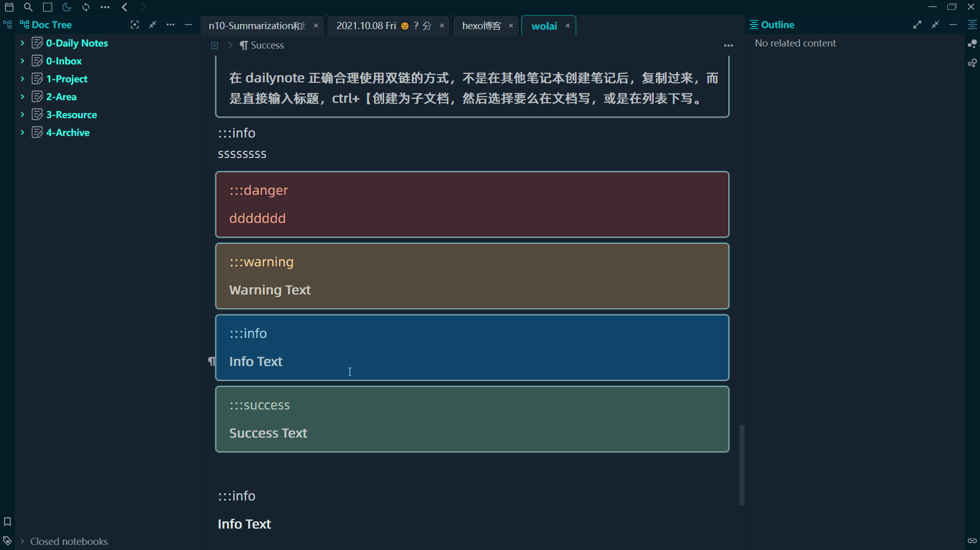The image size is (980, 550).
Task: Open the bookmarks icon at bottom left
Action: point(7,521)
